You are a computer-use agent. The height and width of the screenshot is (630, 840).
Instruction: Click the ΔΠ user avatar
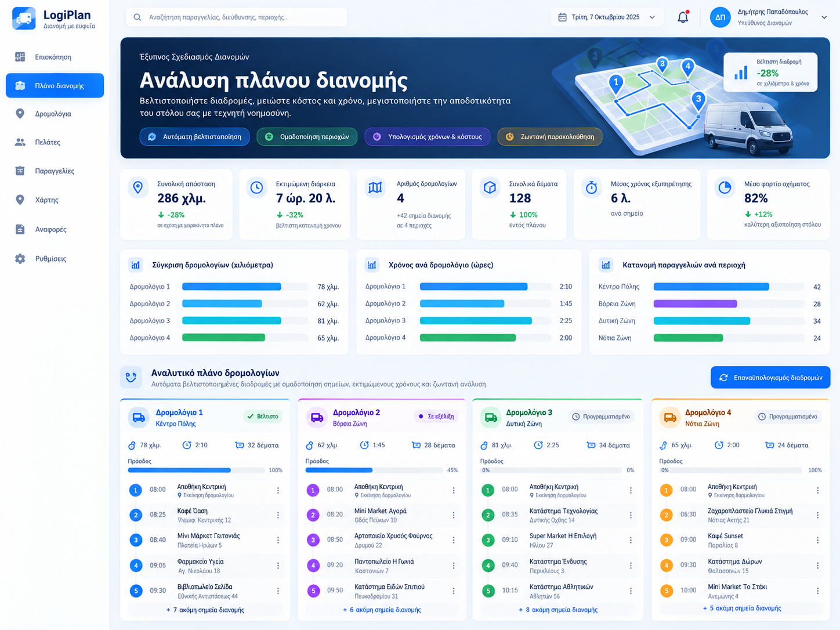pyautogui.click(x=720, y=17)
